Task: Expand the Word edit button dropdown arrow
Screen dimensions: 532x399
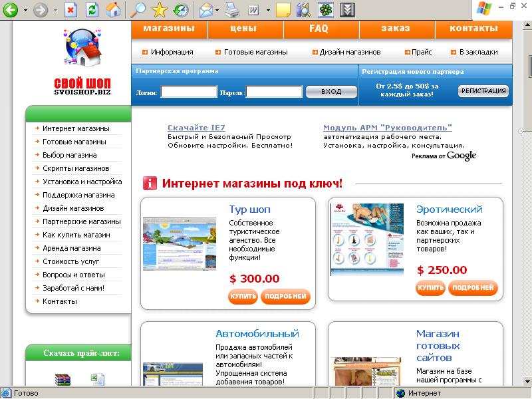Action: [268, 11]
